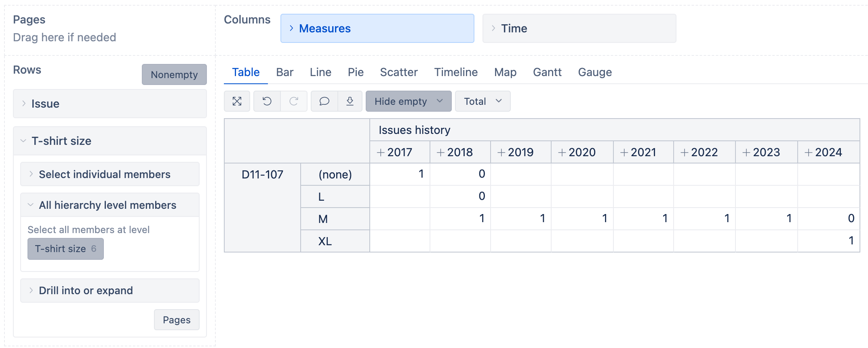This screenshot has width=868, height=348.
Task: Expand the 2017 column plus icon
Action: click(x=381, y=153)
